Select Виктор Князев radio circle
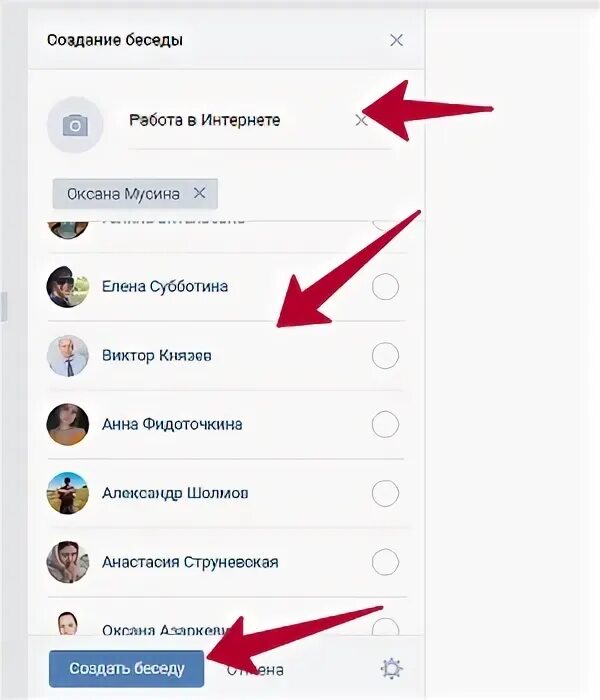 [385, 356]
